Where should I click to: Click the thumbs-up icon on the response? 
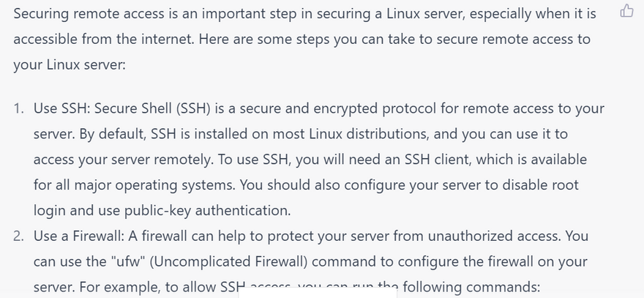click(x=626, y=11)
